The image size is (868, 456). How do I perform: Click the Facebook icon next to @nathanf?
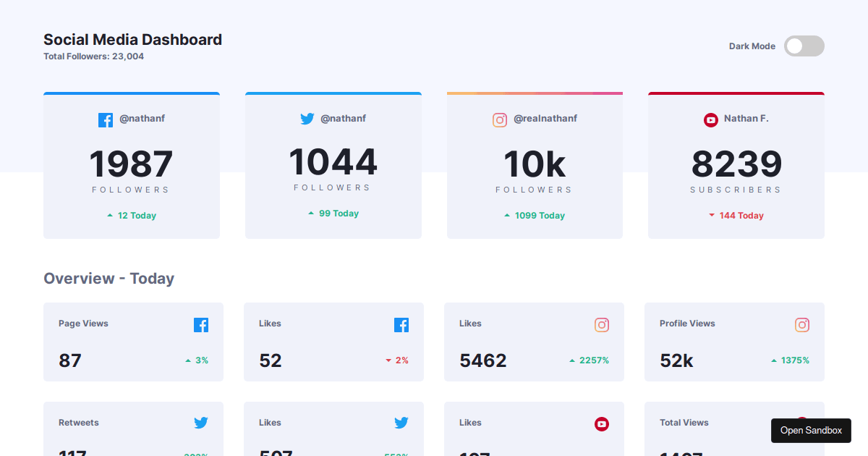106,119
